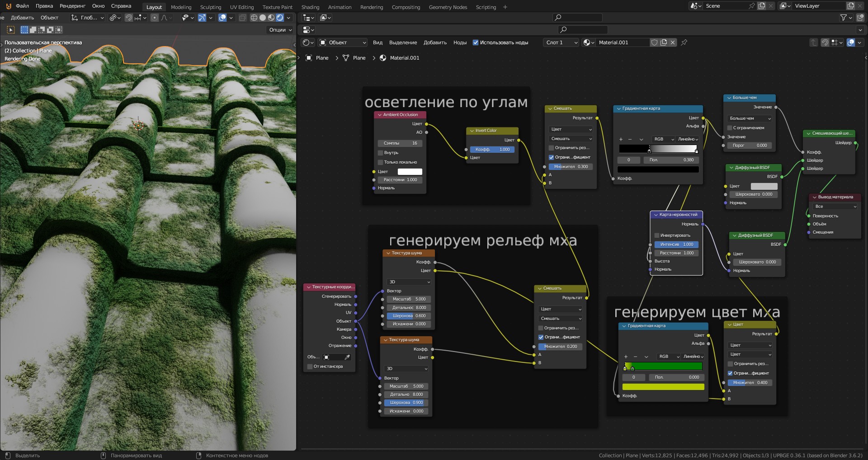Click the outliner filter funnel icon

843,18
